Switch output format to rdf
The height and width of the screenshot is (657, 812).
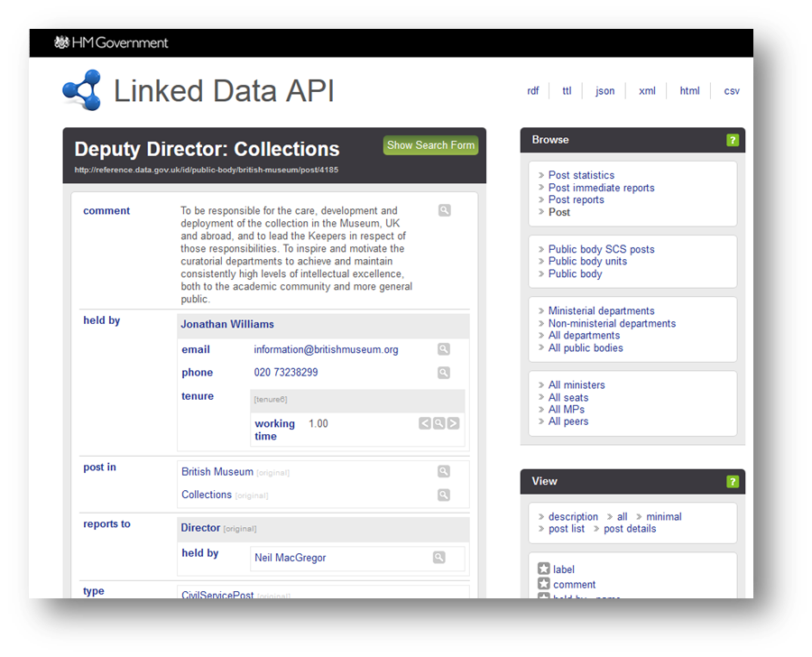(x=533, y=91)
